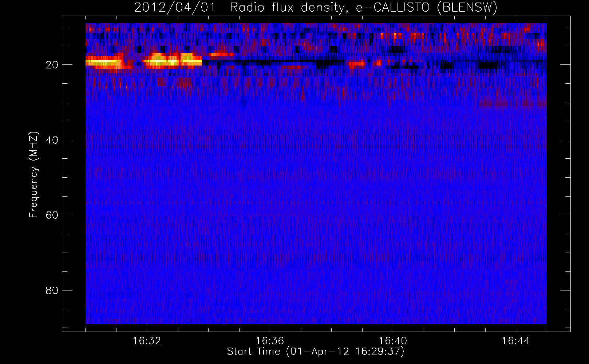The image size is (589, 364).
Task: Click the "16:40" time tick label
Action: [393, 341]
